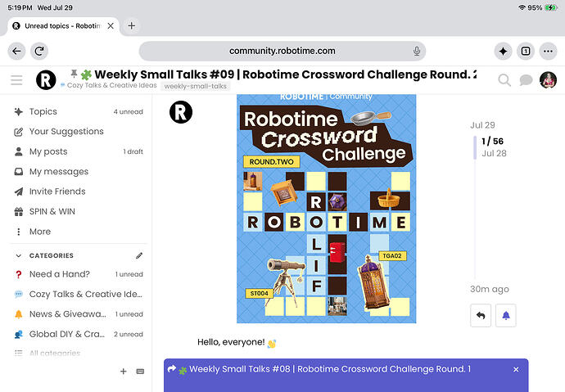Open the tab switcher icon
Screen dimensions: 565x392
(x=526, y=51)
